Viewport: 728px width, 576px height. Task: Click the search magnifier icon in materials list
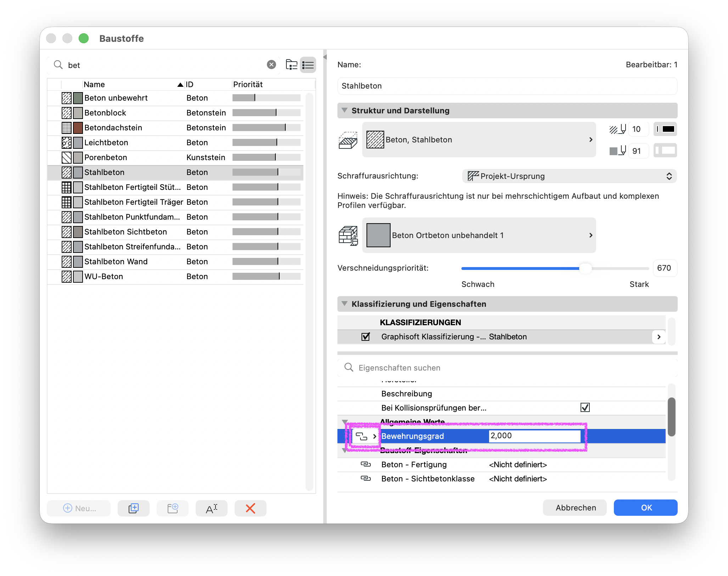(58, 65)
